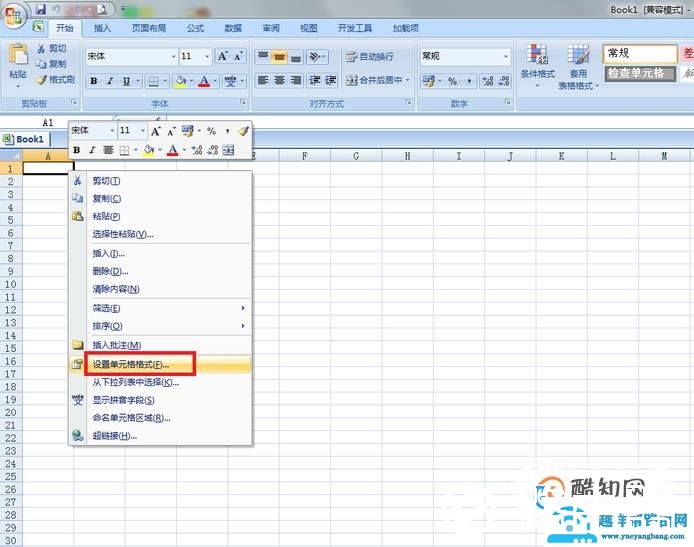Expand the 筛选 submenu in context menu
Viewport: 694px width, 547px height.
pyautogui.click(x=160, y=308)
